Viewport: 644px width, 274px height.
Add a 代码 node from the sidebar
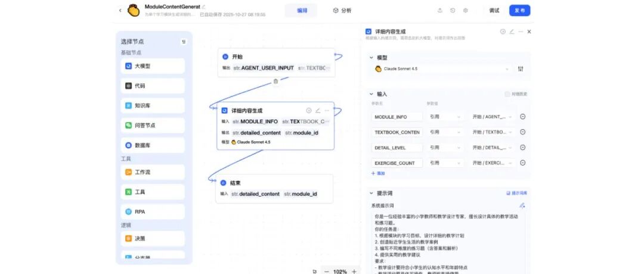click(153, 86)
